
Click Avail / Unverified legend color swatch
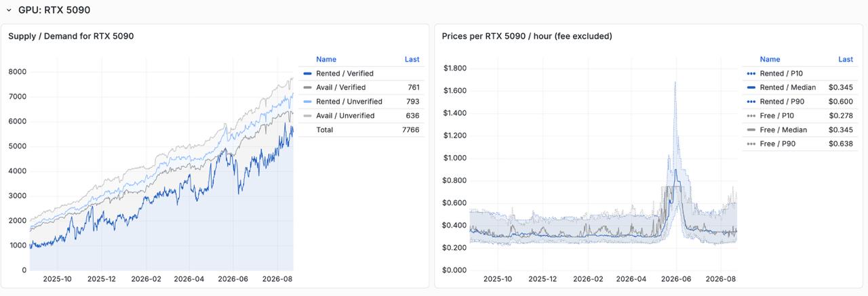(x=307, y=116)
